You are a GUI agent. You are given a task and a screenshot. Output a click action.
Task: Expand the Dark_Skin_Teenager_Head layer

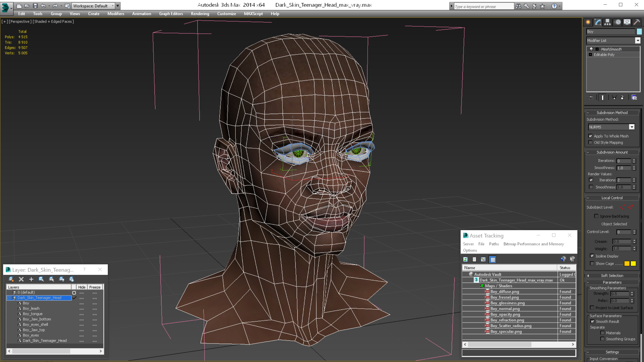point(9,297)
